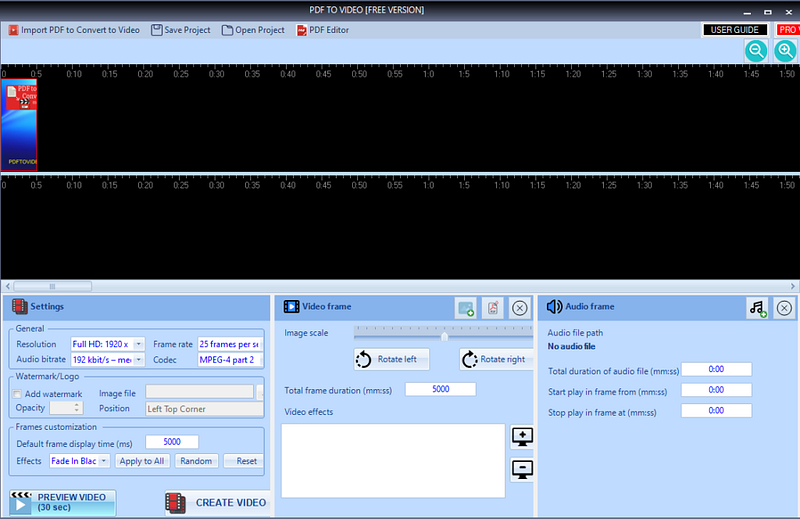Click the 1:0 mark on lower ruler
Viewport: 800px width, 519px height.
pos(429,185)
